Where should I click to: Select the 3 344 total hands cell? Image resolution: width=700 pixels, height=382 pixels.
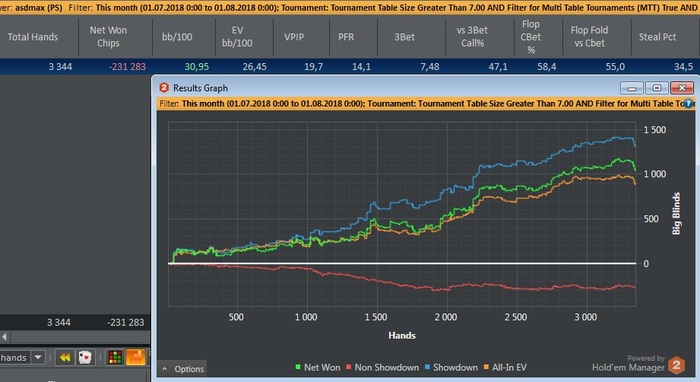tap(60, 67)
